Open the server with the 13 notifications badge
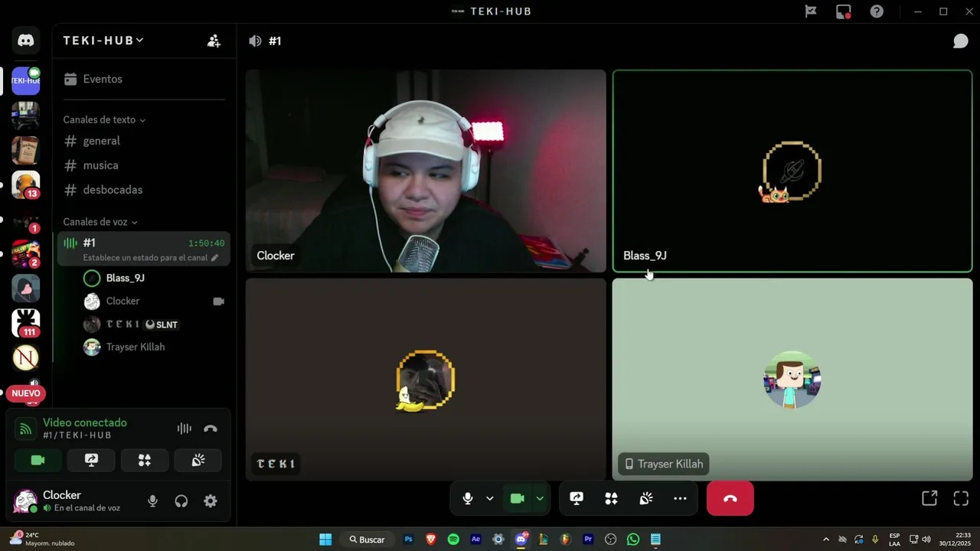Image resolution: width=980 pixels, height=551 pixels. tap(26, 185)
